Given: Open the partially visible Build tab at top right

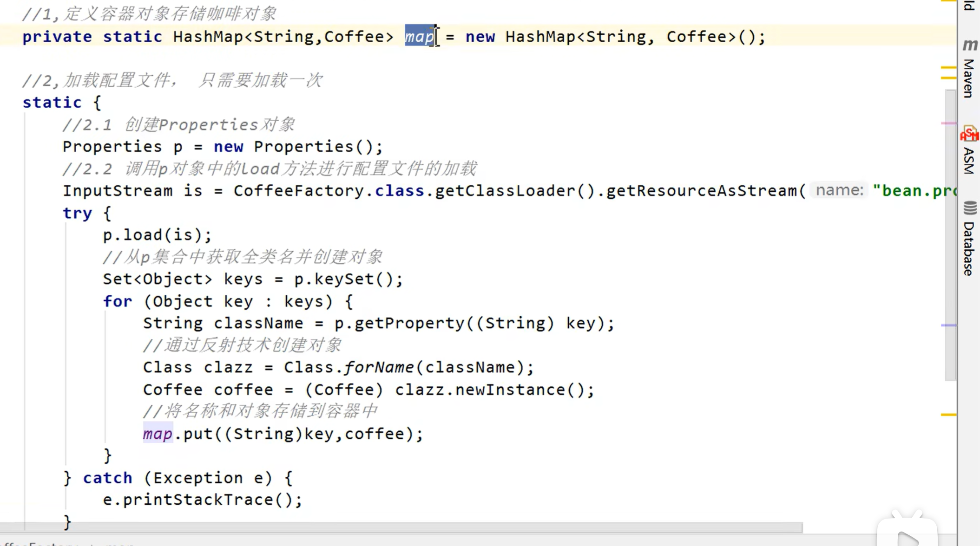Looking at the screenshot, I should click(969, 6).
